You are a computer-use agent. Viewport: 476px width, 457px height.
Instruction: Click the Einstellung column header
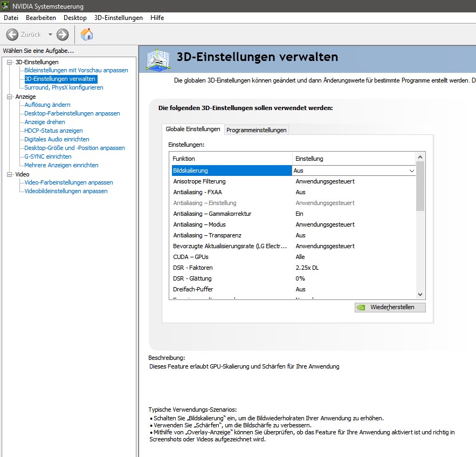[x=354, y=159]
